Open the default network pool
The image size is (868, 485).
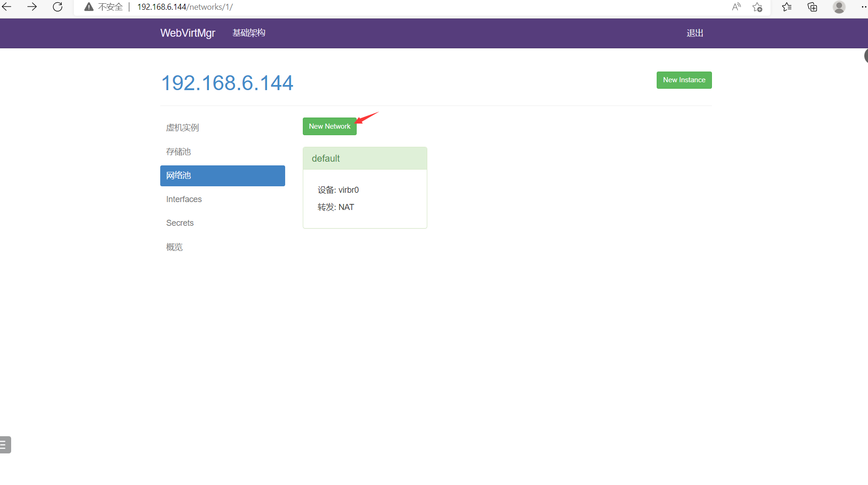pyautogui.click(x=326, y=158)
